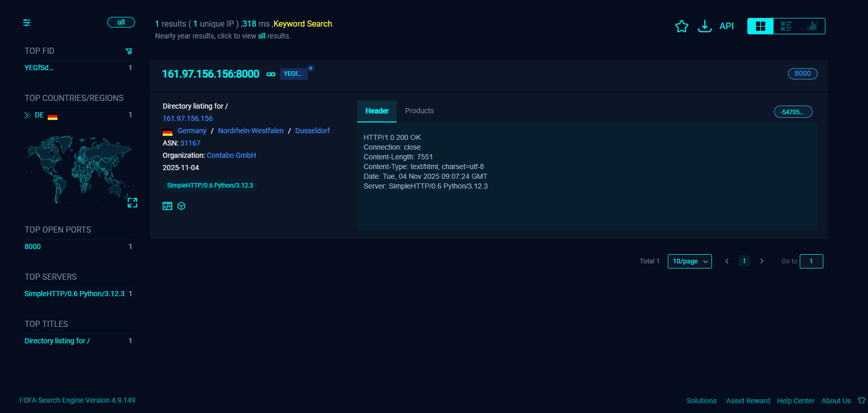The image size is (868, 413).
Task: Click the star icon to bookmark search
Action: coord(681,26)
